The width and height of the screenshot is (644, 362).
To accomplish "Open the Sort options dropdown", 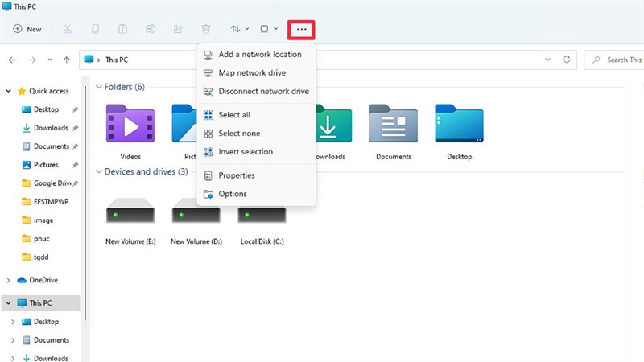I will point(239,29).
